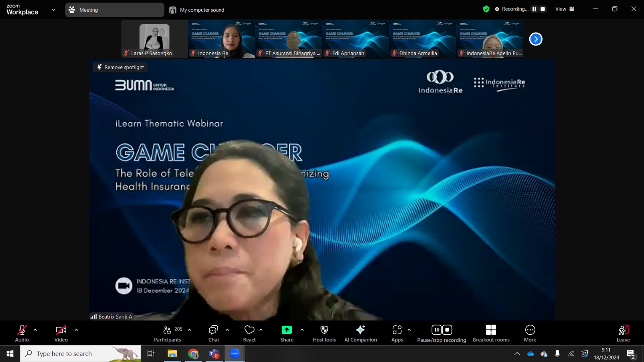Open the Wi-Fi network tray icon

click(x=571, y=354)
